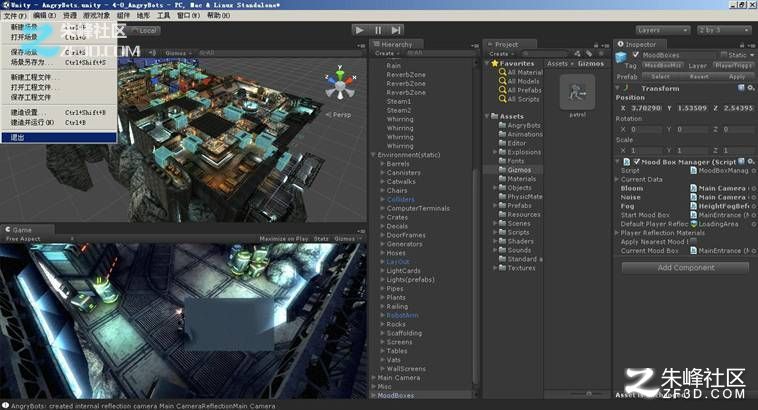Open the Transform component help book icon
The width and height of the screenshot is (758, 410).
pyautogui.click(x=741, y=88)
